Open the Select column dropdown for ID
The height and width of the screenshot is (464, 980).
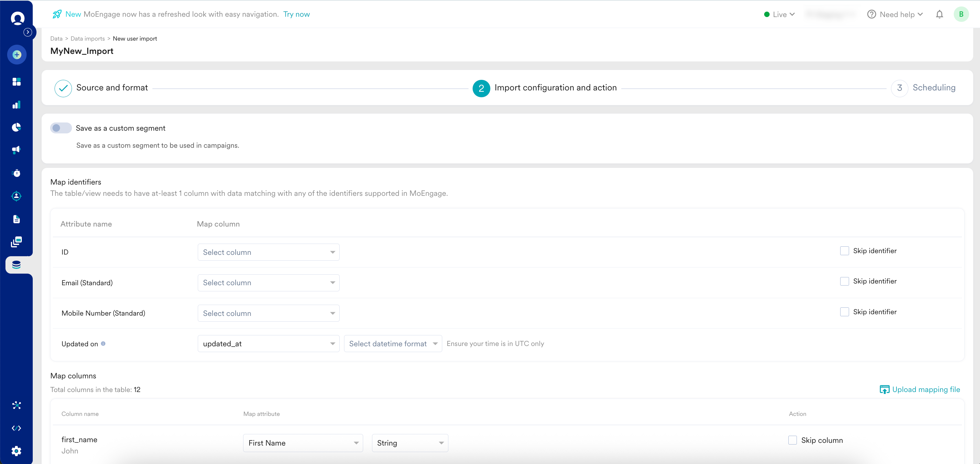click(x=268, y=252)
